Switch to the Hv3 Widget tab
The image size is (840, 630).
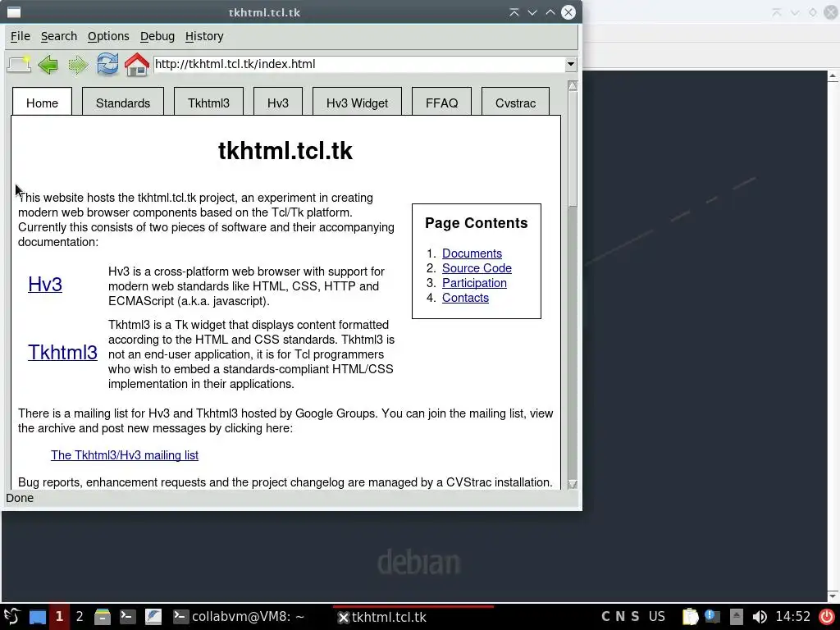357,103
